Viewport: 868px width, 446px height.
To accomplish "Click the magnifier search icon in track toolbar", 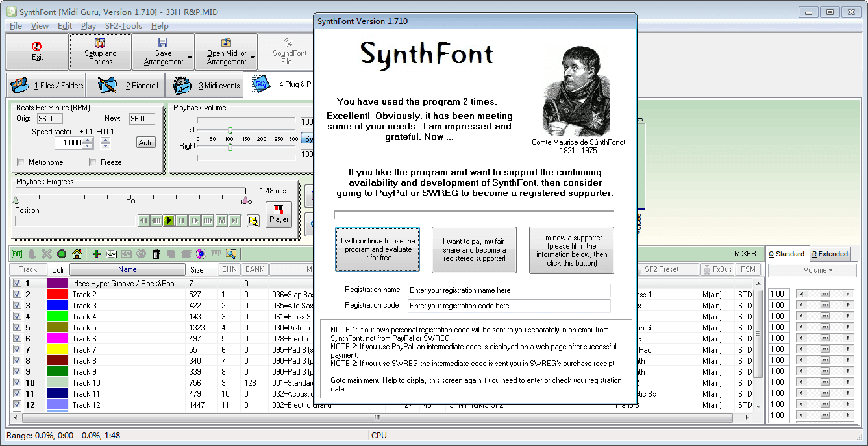I will point(230,253).
